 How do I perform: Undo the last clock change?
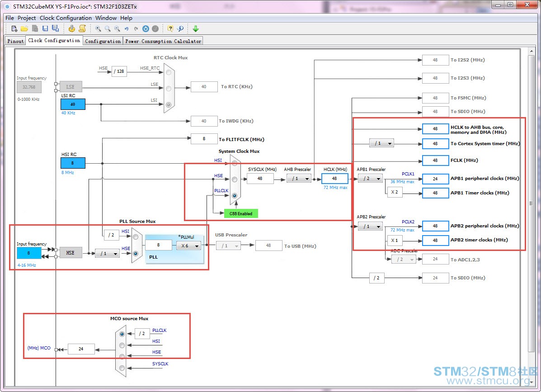(x=127, y=28)
